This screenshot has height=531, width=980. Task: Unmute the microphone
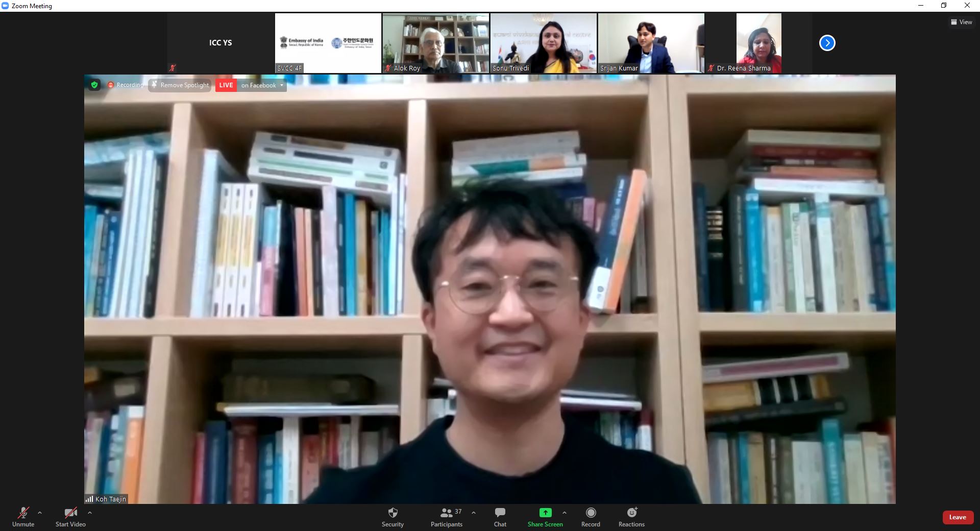click(x=23, y=517)
